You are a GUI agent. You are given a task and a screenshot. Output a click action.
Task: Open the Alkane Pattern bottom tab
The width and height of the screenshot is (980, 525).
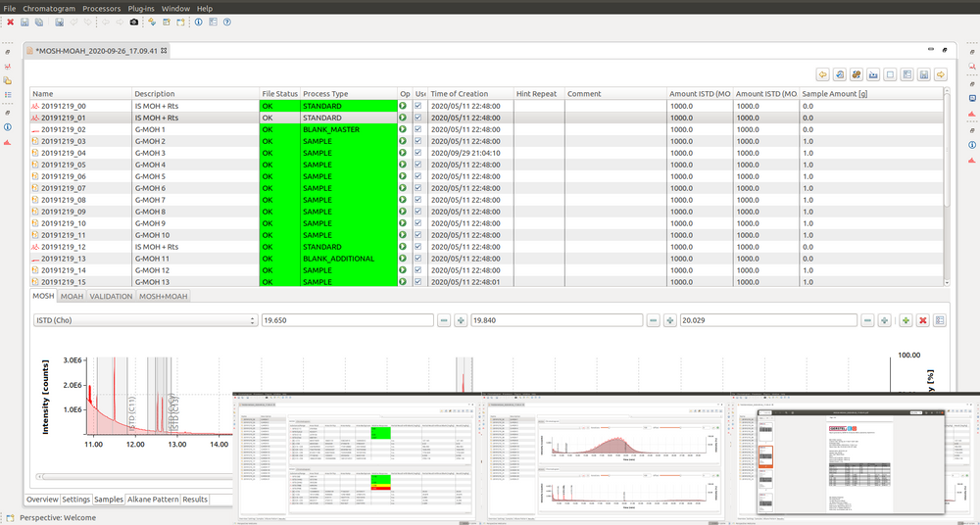[153, 500]
